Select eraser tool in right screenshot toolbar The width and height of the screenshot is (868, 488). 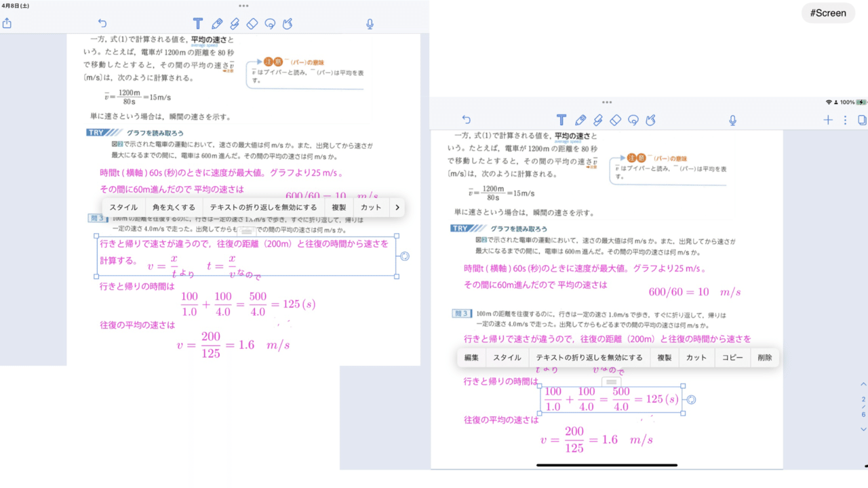click(616, 120)
